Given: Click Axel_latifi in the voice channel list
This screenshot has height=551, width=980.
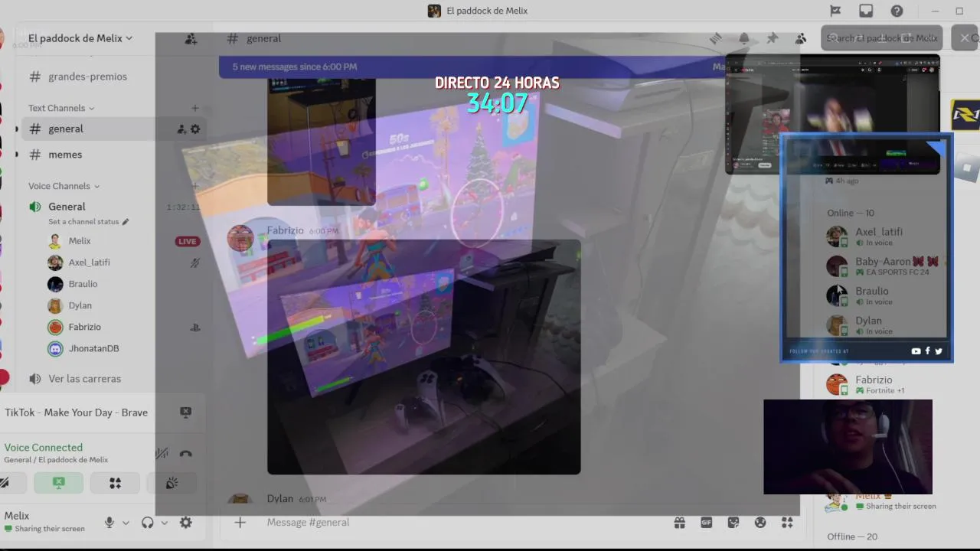Looking at the screenshot, I should [x=89, y=262].
